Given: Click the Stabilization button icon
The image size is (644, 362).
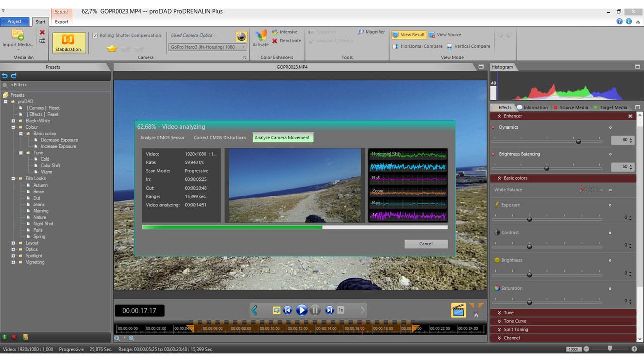Looking at the screenshot, I should 68,40.
